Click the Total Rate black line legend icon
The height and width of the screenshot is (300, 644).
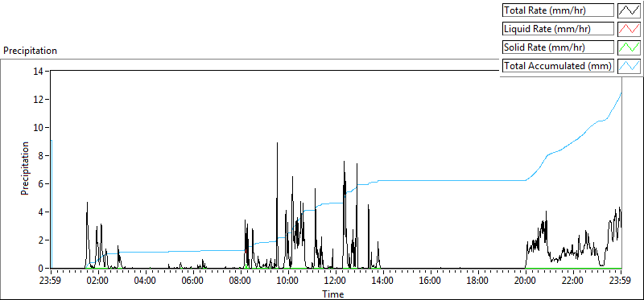pos(630,10)
